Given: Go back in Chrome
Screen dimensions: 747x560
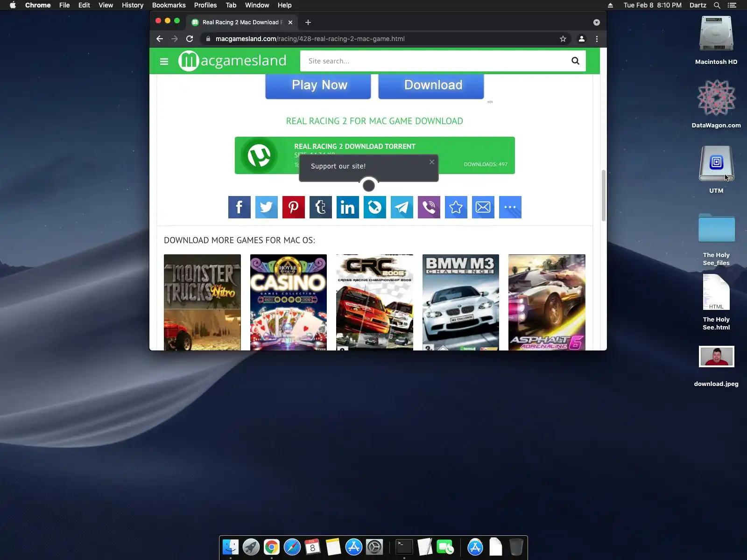Looking at the screenshot, I should (x=160, y=39).
